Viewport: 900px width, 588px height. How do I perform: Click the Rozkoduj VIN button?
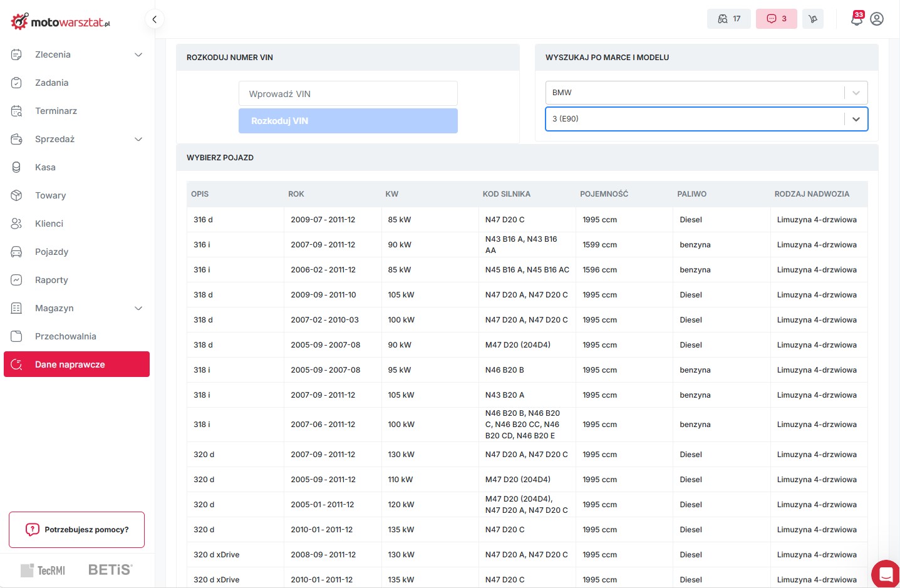coord(348,121)
